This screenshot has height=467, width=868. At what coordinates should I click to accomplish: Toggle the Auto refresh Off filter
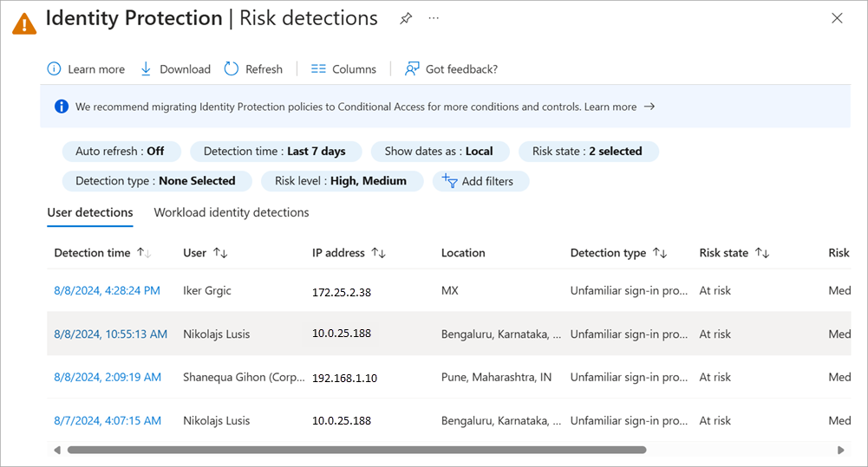click(x=120, y=152)
